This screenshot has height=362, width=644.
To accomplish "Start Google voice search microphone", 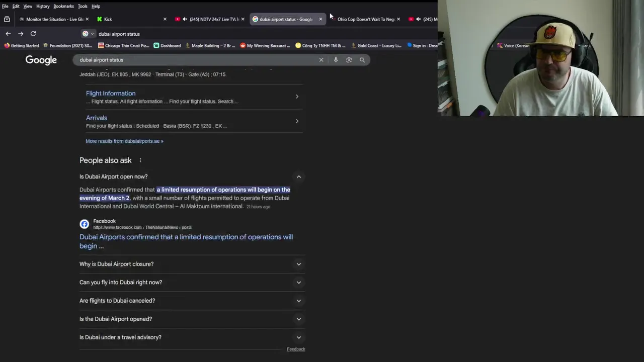I will tap(336, 60).
